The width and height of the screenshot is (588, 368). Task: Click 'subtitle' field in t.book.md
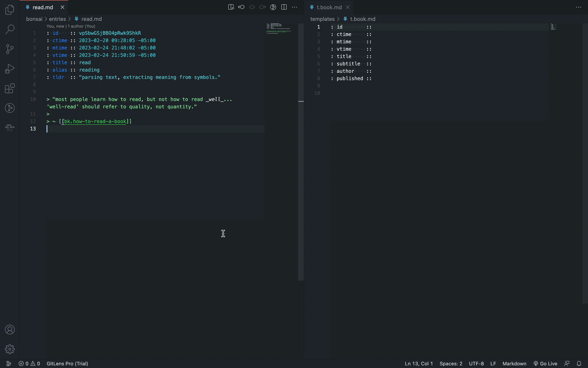coord(348,64)
